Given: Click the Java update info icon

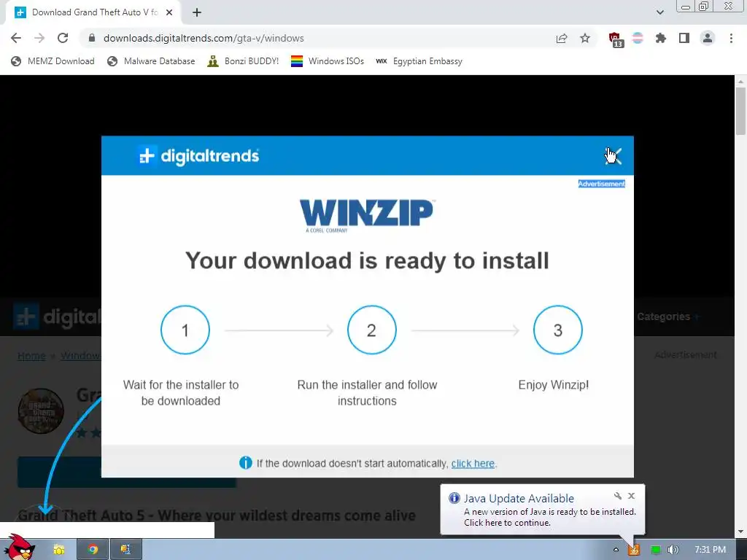Looking at the screenshot, I should (454, 498).
